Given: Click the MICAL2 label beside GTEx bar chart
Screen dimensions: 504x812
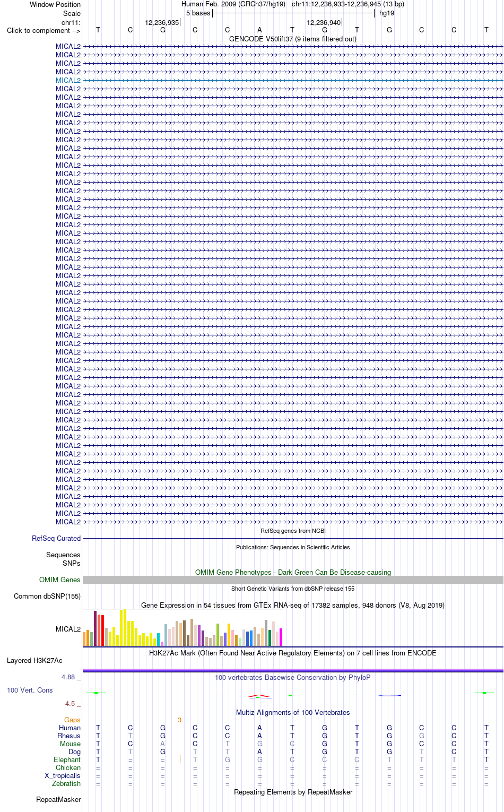Looking at the screenshot, I should click(x=68, y=629).
